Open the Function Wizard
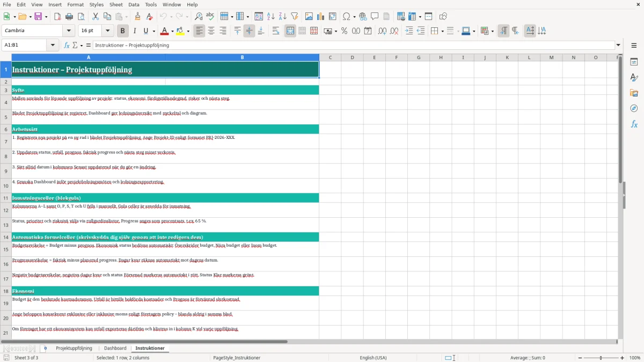 pyautogui.click(x=67, y=46)
